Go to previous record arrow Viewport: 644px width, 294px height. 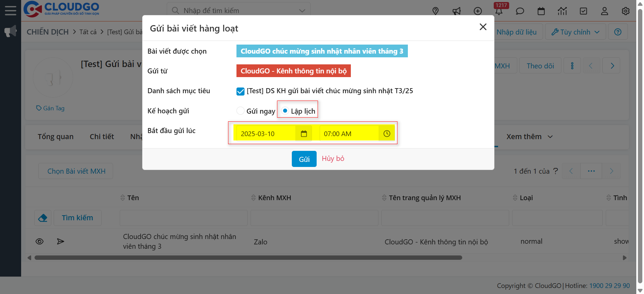[591, 66]
